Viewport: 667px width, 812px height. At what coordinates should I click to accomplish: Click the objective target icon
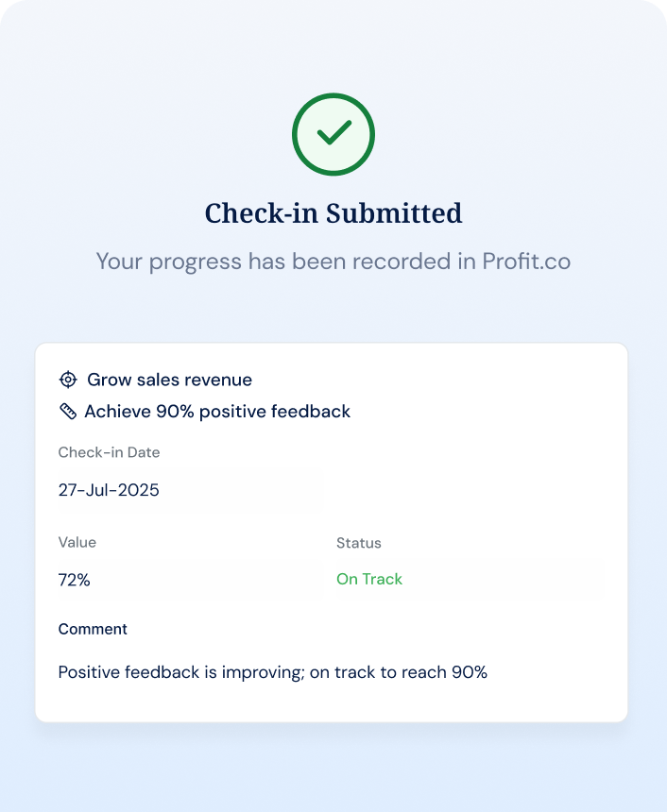click(x=68, y=380)
